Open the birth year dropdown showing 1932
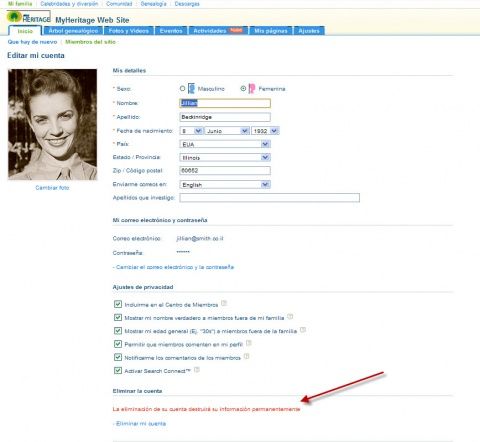 pyautogui.click(x=265, y=131)
